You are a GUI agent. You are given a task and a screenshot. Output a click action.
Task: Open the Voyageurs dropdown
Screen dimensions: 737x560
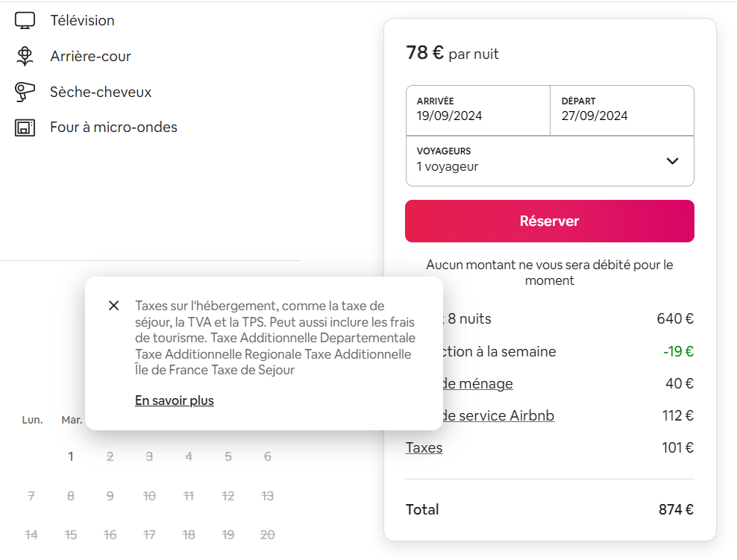coord(550,160)
